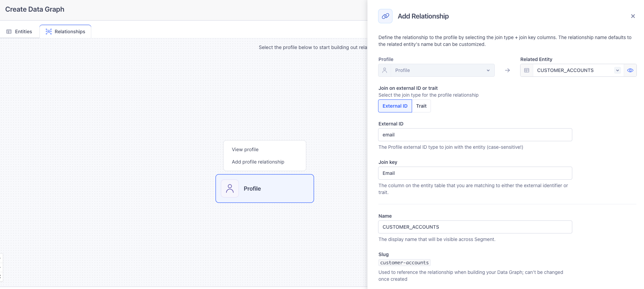
Task: Edit the Name field CUSTOMER_ACCOUNTS
Action: tap(475, 227)
